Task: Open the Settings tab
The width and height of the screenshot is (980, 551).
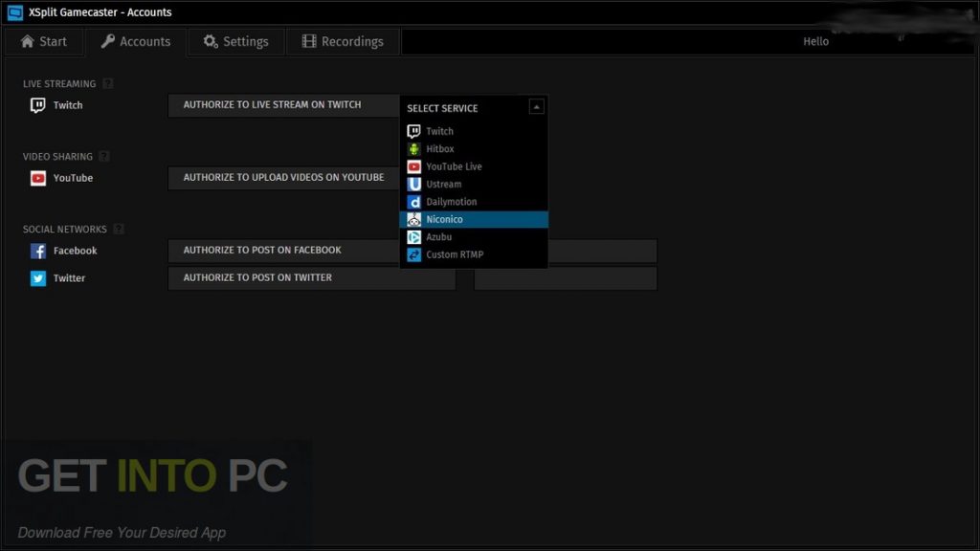Action: (236, 42)
